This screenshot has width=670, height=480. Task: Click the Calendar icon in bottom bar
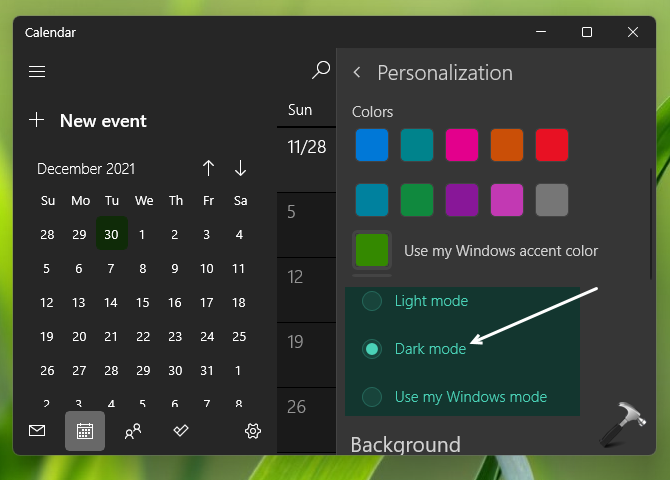[85, 431]
